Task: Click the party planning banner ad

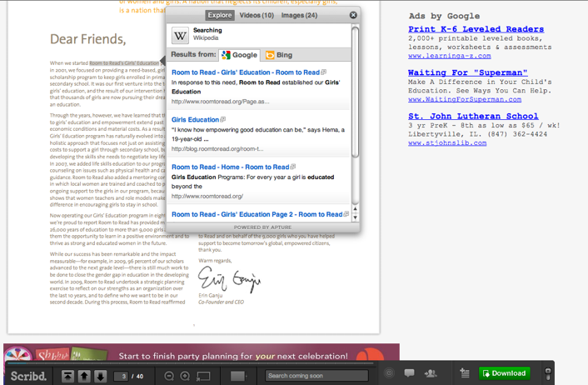Action: click(x=202, y=352)
